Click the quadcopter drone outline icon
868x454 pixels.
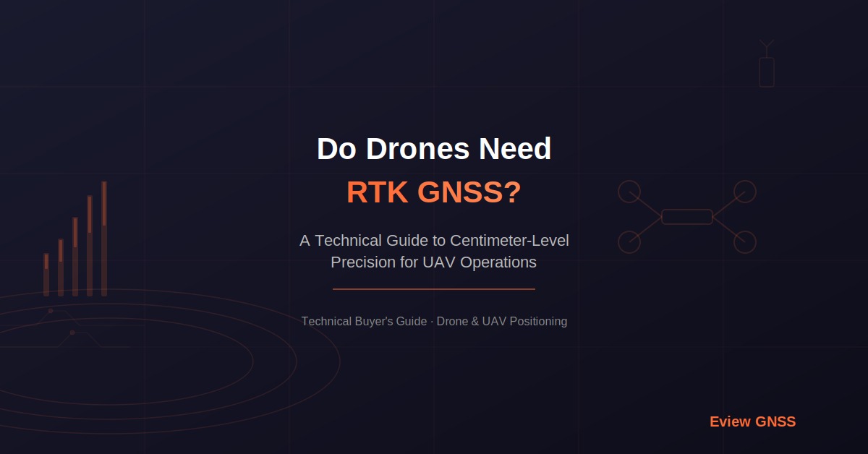687,217
